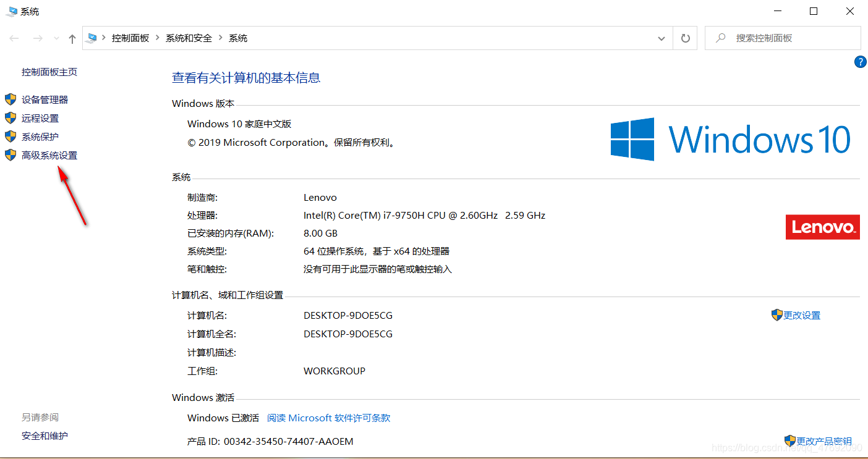Click the Back navigation arrow
868x459 pixels.
(x=15, y=38)
